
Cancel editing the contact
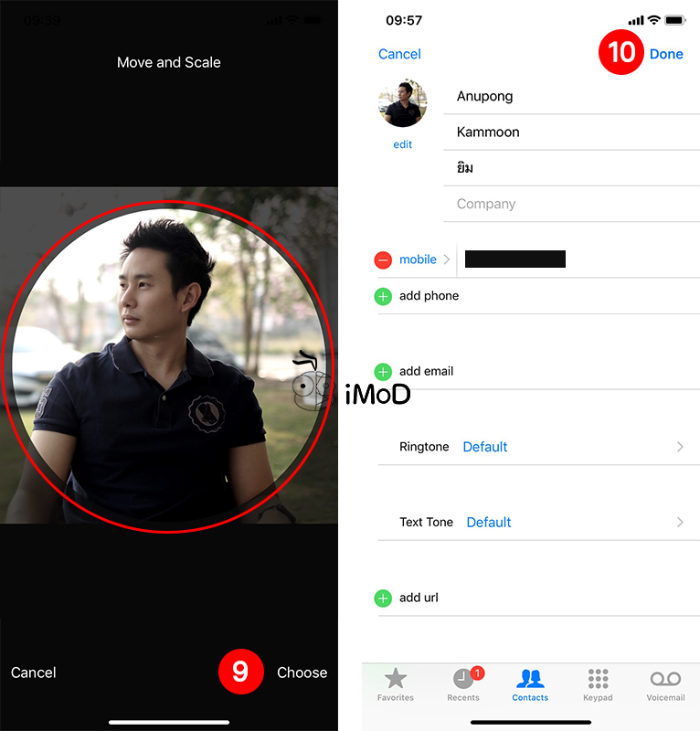(399, 54)
